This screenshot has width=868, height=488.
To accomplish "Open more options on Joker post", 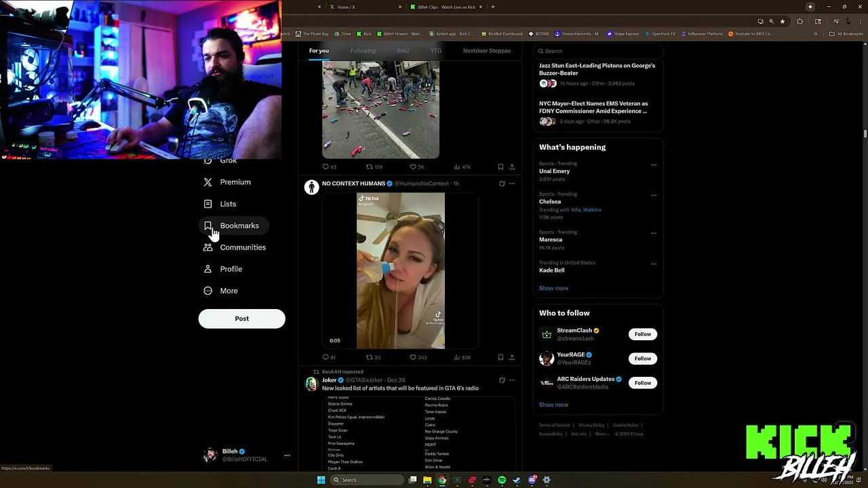I will click(512, 380).
